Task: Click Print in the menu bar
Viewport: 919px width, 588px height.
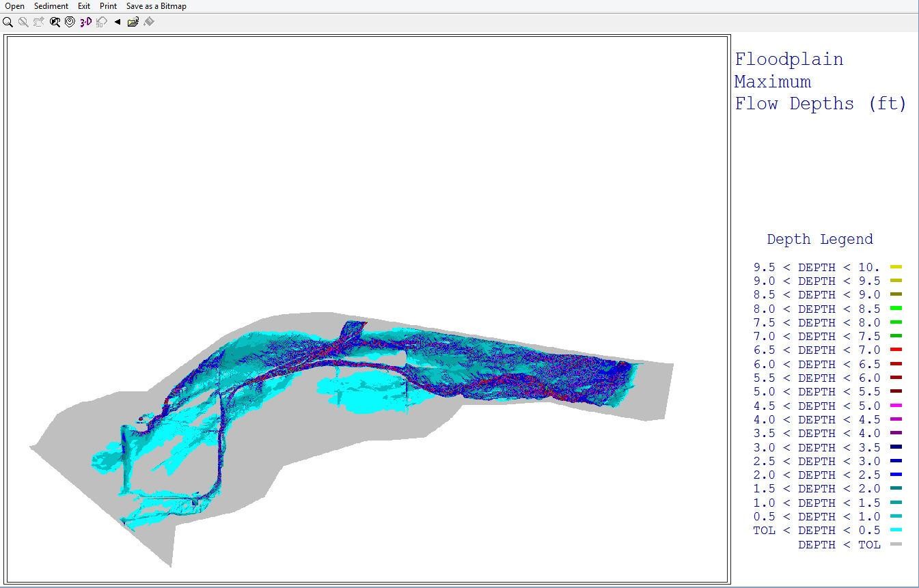Action: 108,6
